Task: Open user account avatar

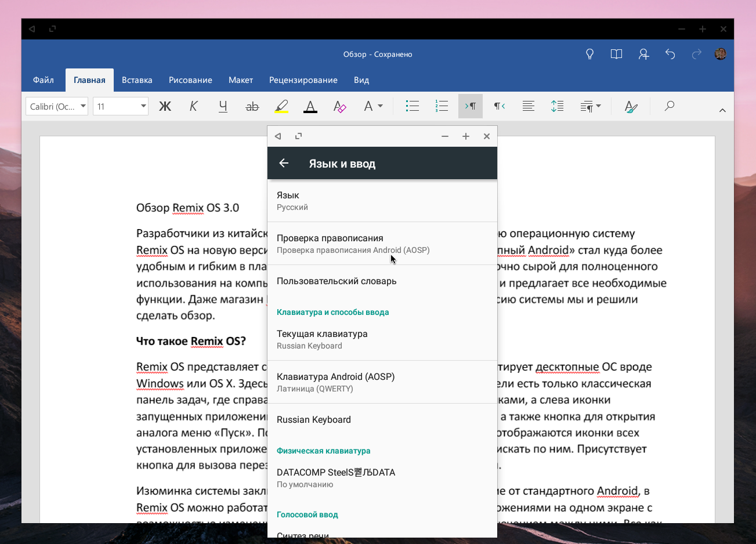Action: [721, 54]
